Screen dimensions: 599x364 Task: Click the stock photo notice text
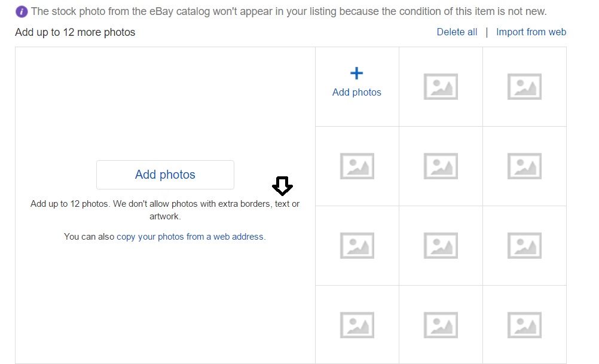point(288,11)
